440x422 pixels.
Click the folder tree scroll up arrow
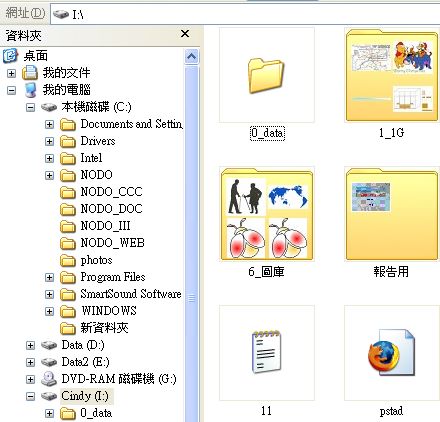point(192,56)
